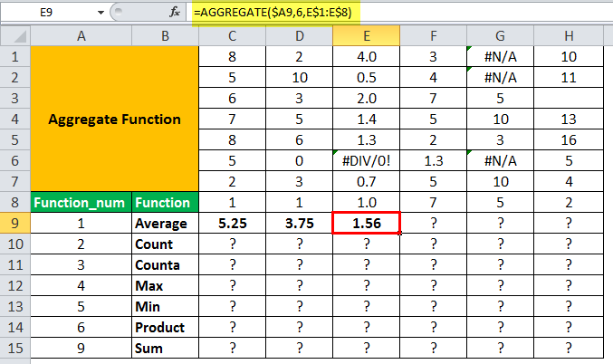Select the cell containing 3.75

pyautogui.click(x=300, y=224)
